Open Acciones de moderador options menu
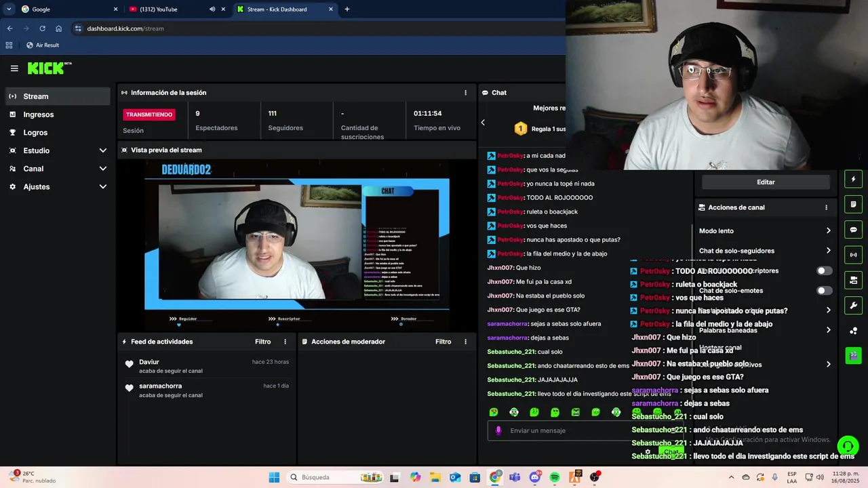This screenshot has width=868, height=488. pyautogui.click(x=465, y=342)
